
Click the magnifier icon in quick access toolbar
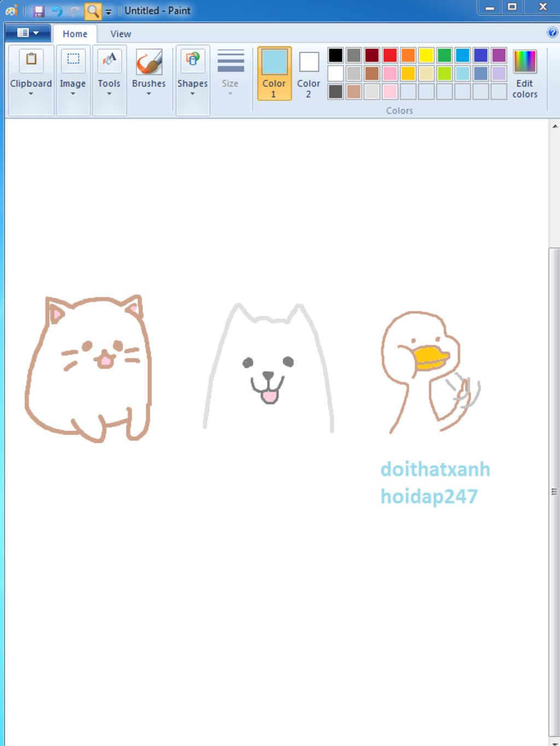click(93, 11)
